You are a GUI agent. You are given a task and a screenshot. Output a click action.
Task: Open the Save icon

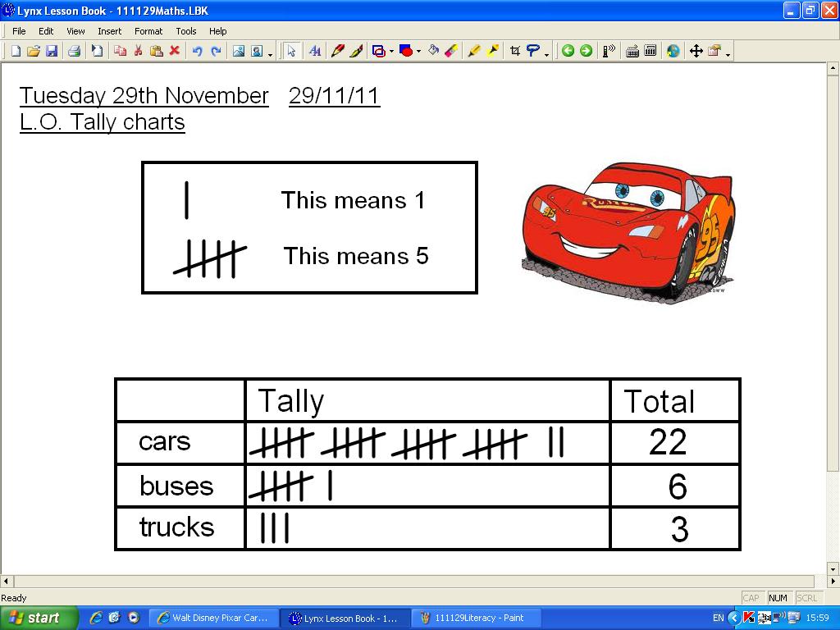[52, 50]
